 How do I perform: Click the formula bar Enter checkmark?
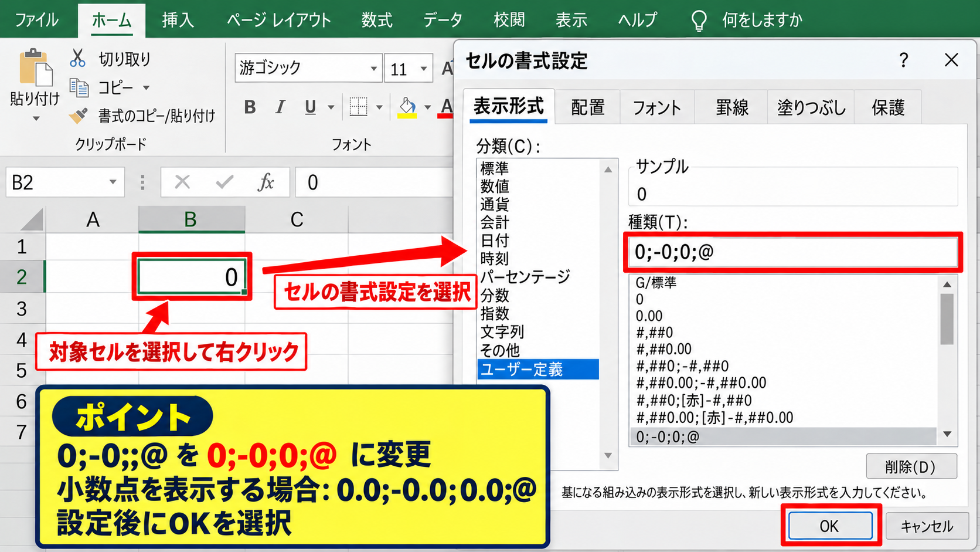pyautogui.click(x=224, y=182)
